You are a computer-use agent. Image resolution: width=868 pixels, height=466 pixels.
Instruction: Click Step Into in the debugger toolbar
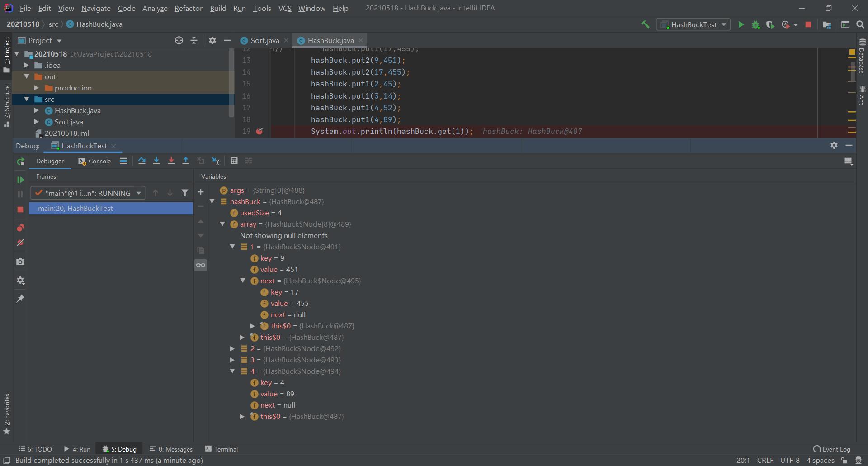click(x=156, y=161)
